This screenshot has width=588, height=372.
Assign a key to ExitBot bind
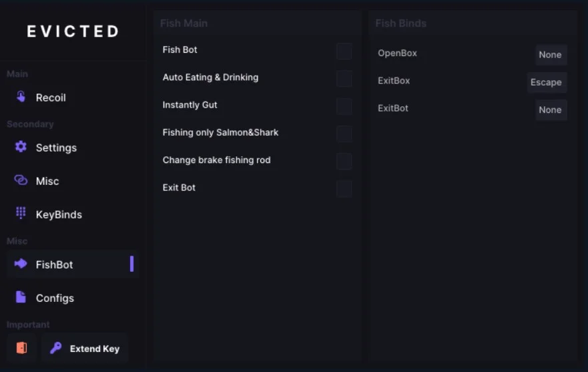coord(550,110)
